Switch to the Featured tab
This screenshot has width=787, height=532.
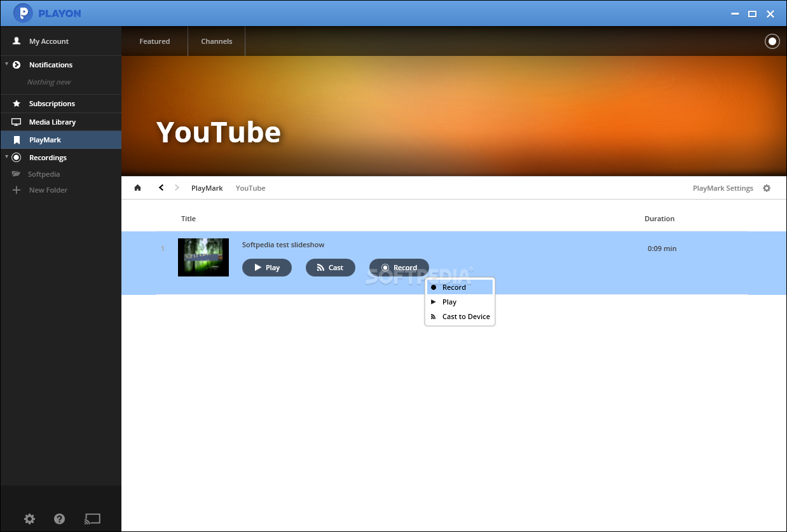pos(154,41)
